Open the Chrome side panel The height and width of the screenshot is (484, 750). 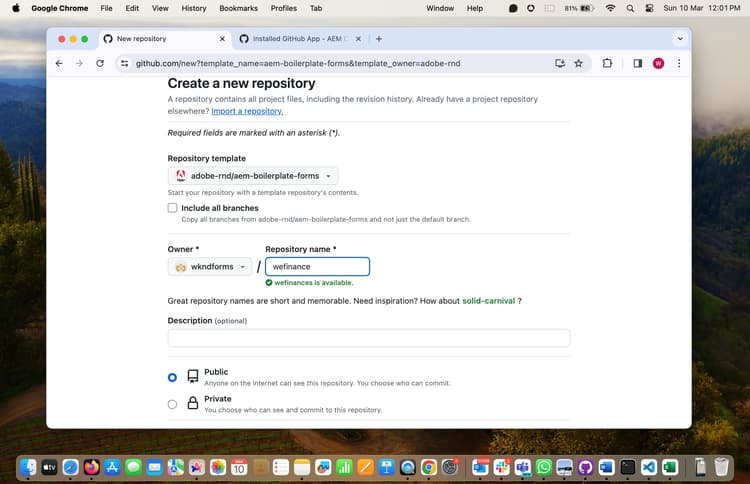click(x=637, y=63)
